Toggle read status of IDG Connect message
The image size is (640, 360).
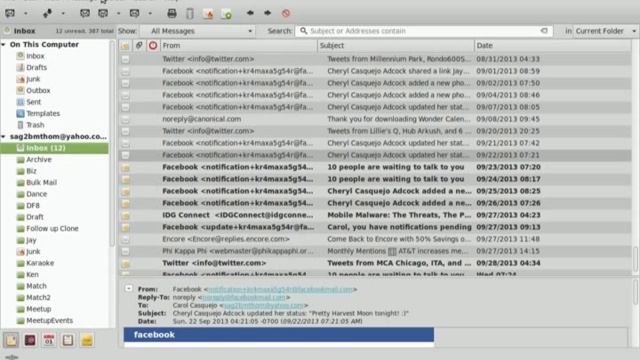tap(125, 216)
